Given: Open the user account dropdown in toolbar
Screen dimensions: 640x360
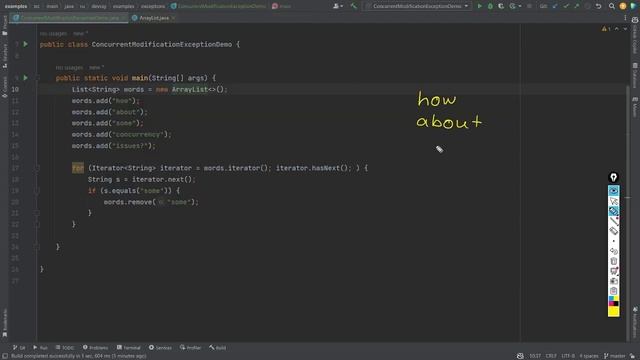Looking at the screenshot, I should point(338,6).
